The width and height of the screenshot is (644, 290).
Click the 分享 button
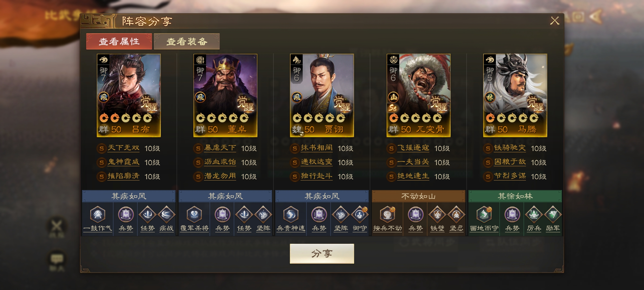(x=322, y=253)
